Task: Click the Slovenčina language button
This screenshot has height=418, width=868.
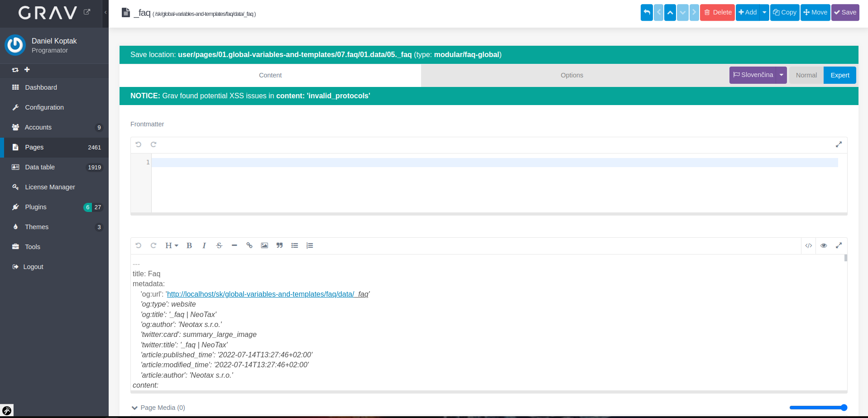Action: click(753, 75)
